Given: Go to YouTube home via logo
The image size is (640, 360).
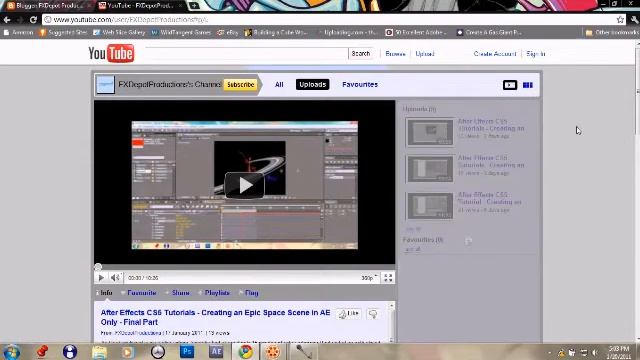Looking at the screenshot, I should pyautogui.click(x=111, y=53).
